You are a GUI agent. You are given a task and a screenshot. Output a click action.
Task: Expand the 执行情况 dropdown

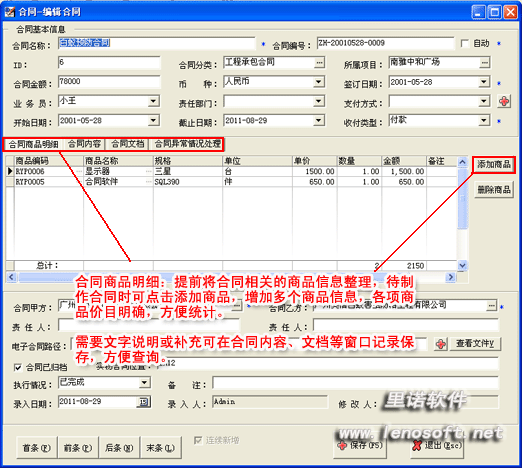click(144, 383)
